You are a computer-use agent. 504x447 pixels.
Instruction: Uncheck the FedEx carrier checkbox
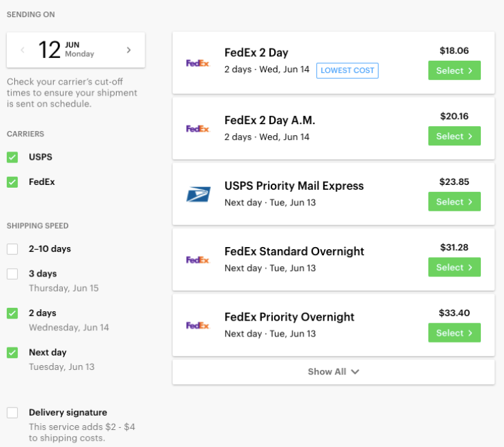pos(12,182)
